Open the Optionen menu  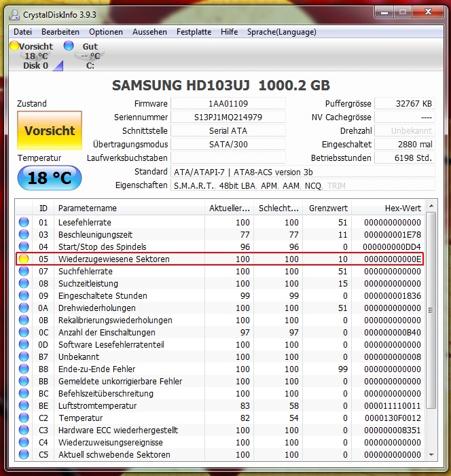(106, 32)
